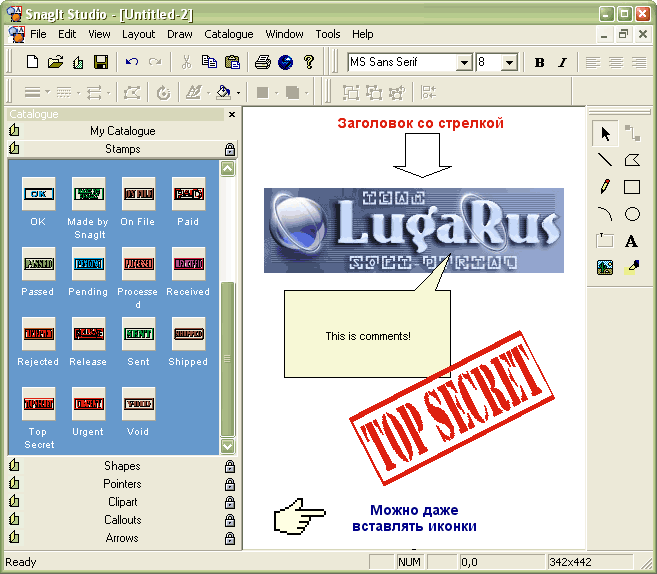The image size is (657, 574).
Task: Toggle Italic formatting
Action: [x=563, y=62]
